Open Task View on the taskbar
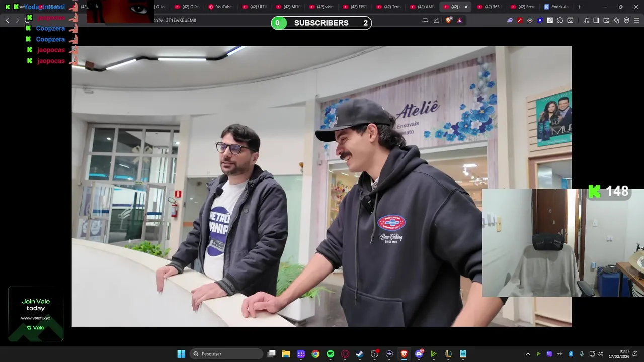The height and width of the screenshot is (362, 644). [272, 354]
